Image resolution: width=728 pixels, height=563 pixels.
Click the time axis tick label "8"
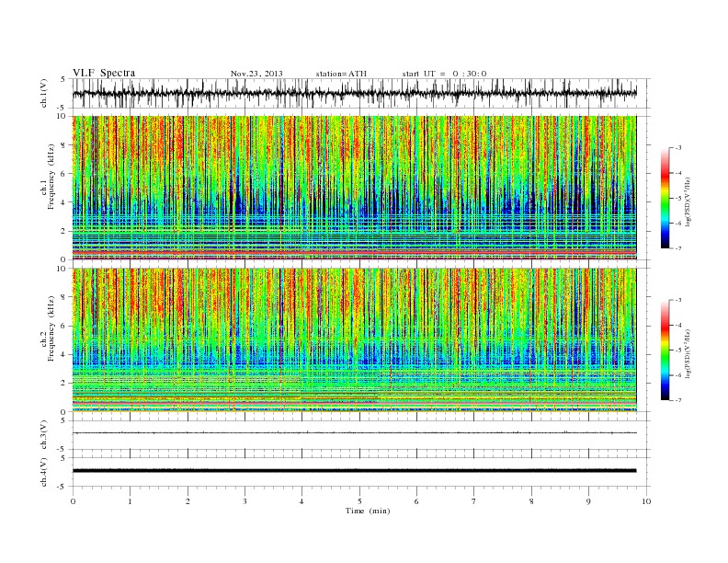531,501
